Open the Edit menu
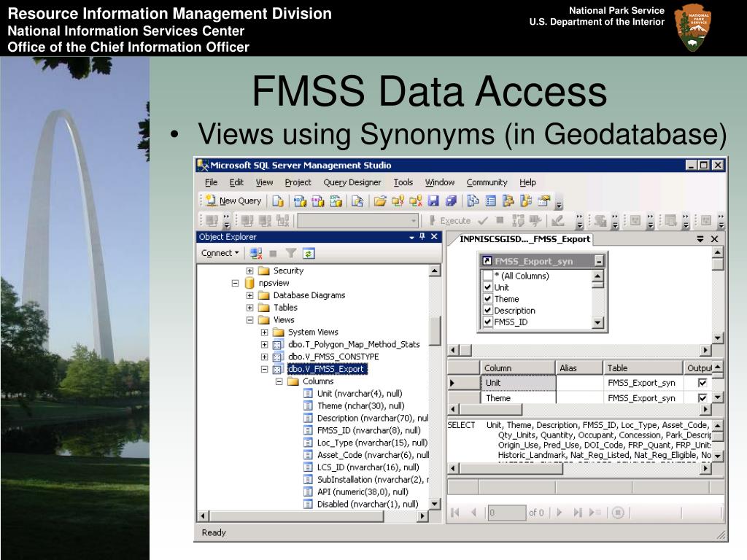This screenshot has width=747, height=560. (236, 182)
